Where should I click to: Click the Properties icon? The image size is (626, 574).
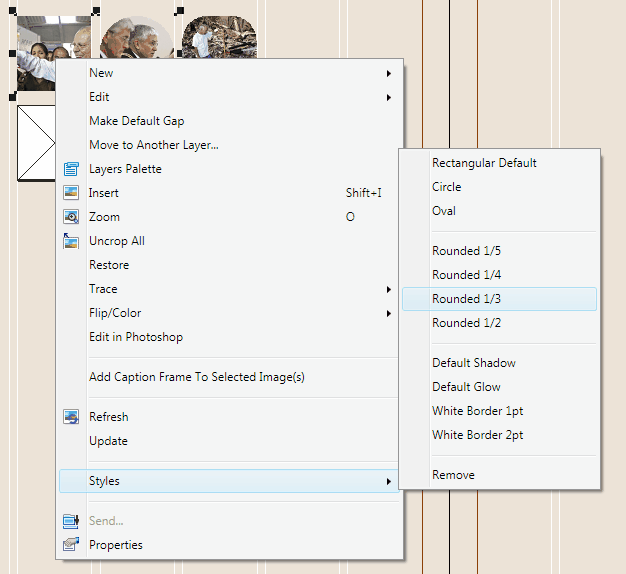(x=71, y=545)
